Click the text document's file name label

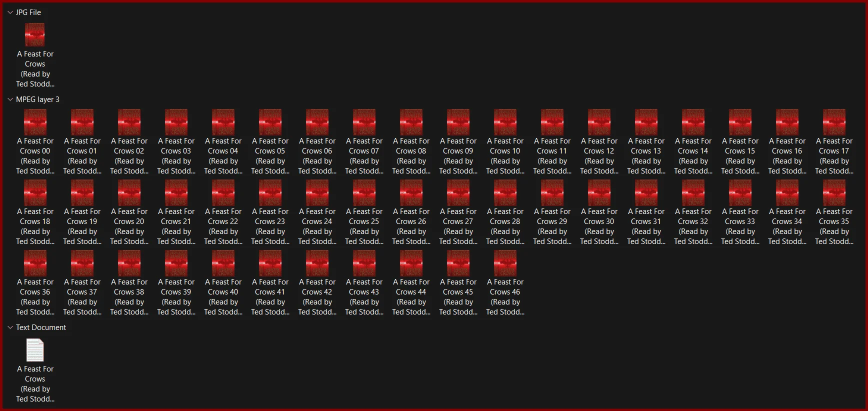pos(35,384)
